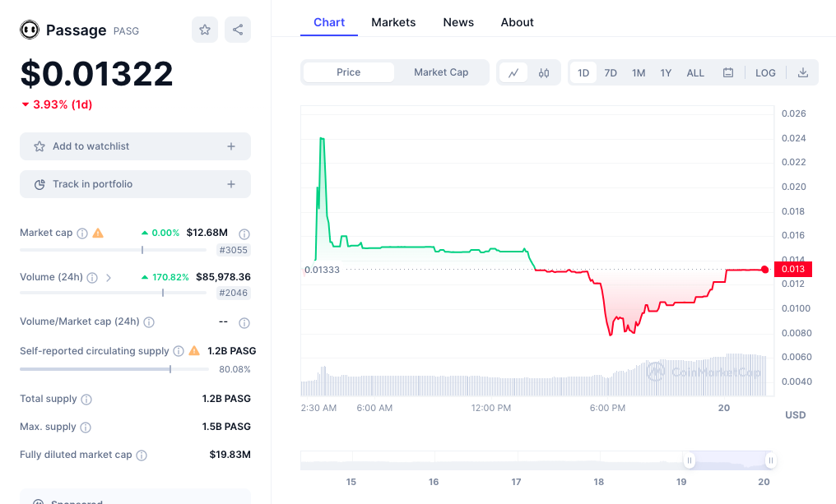Switch the chart toggle to Market Cap
This screenshot has height=504, width=836.
pos(441,72)
